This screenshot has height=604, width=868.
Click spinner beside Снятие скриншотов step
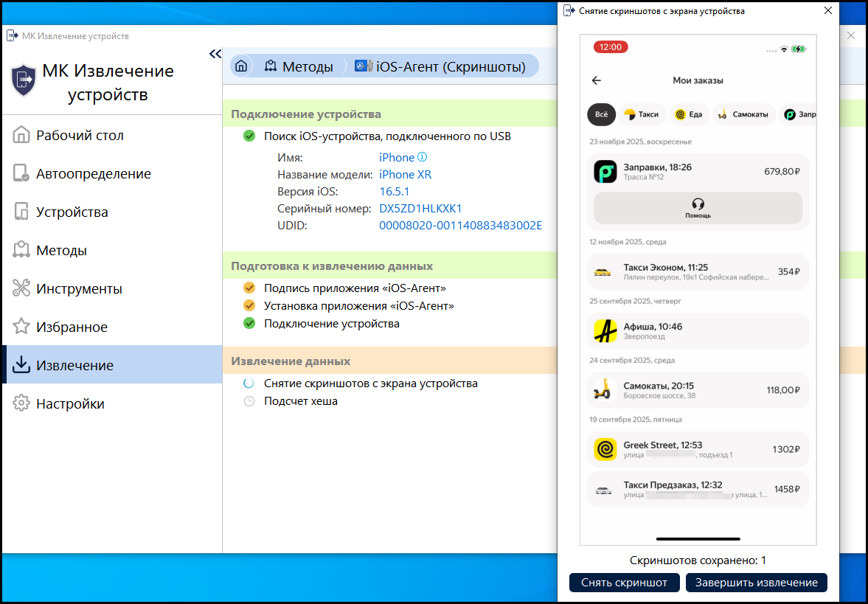[249, 383]
